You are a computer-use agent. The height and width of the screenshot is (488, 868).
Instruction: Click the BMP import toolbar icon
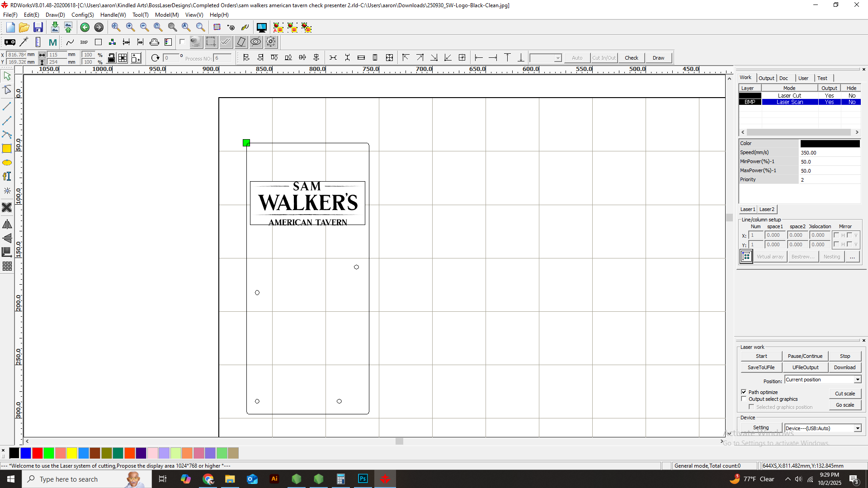84,42
